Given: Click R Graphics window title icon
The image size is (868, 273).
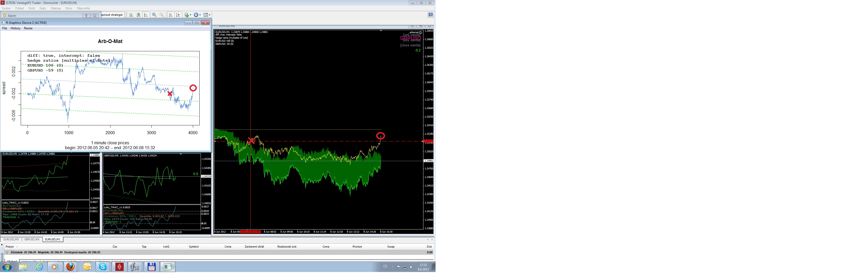Looking at the screenshot, I should pos(3,23).
